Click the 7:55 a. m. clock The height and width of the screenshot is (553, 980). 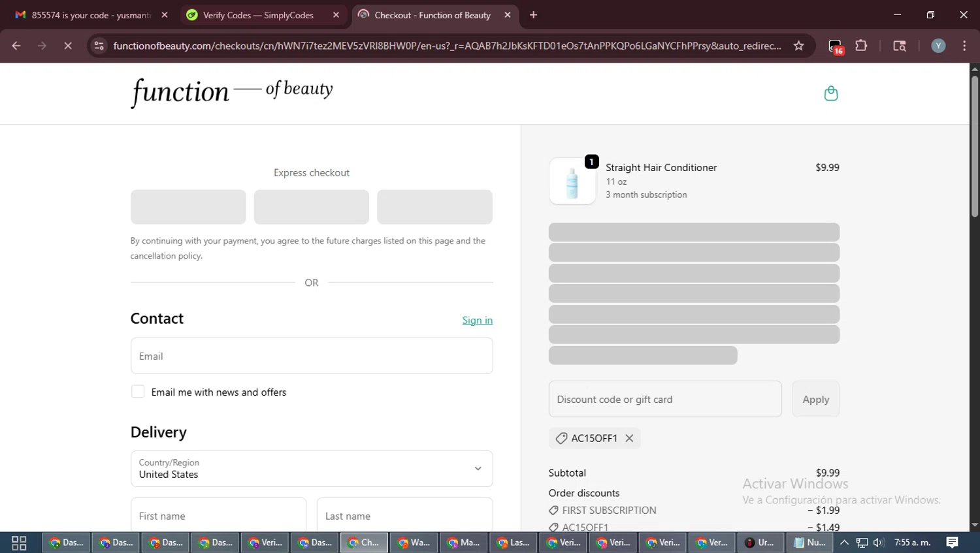pos(912,543)
